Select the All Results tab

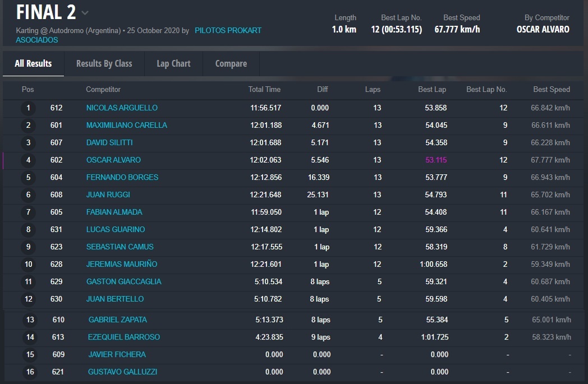[x=33, y=63]
